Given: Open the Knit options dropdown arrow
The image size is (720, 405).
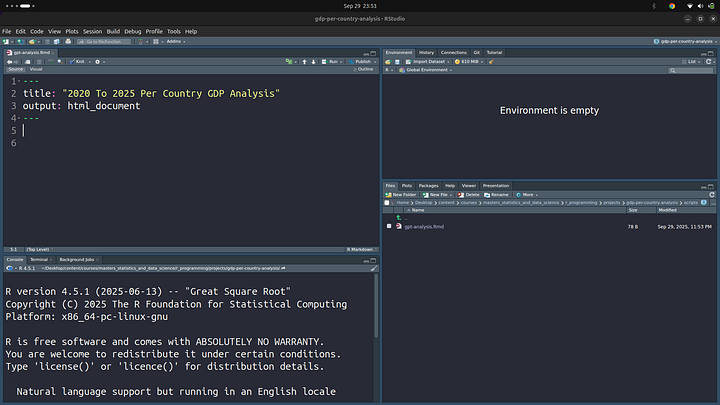Looking at the screenshot, I should click(90, 62).
